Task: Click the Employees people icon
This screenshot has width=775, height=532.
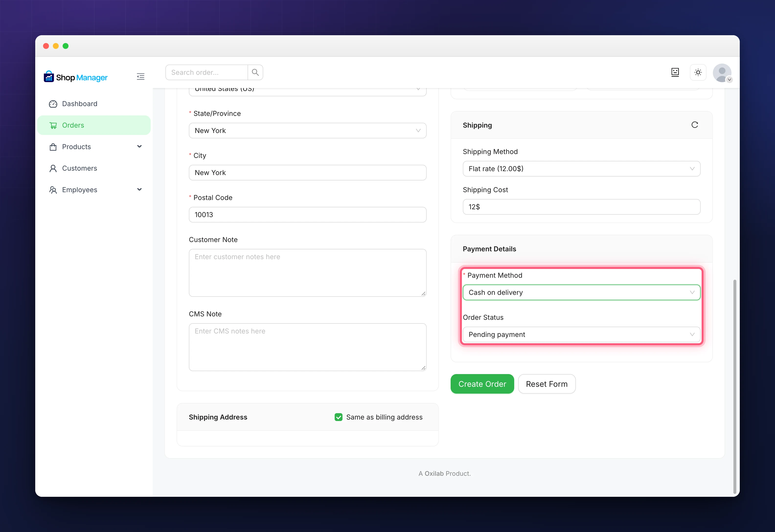Action: [53, 190]
